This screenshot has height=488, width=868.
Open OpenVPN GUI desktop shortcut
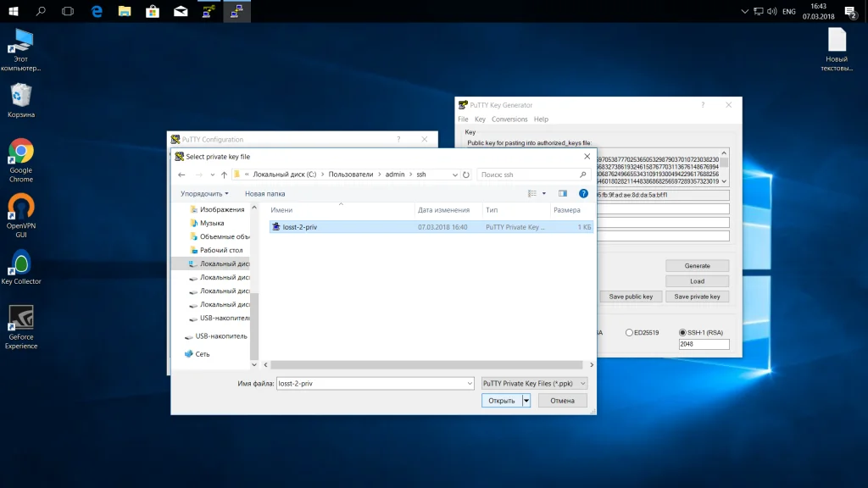(x=21, y=208)
